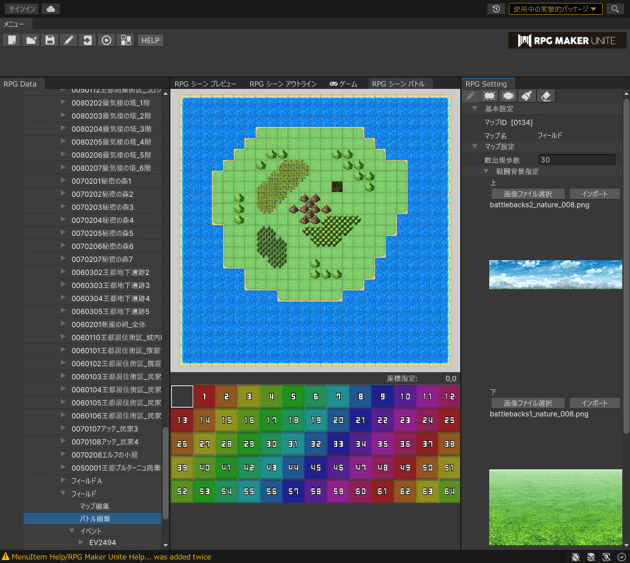Image resolution: width=630 pixels, height=563 pixels.
Task: Open the history clock icon
Action: click(497, 9)
